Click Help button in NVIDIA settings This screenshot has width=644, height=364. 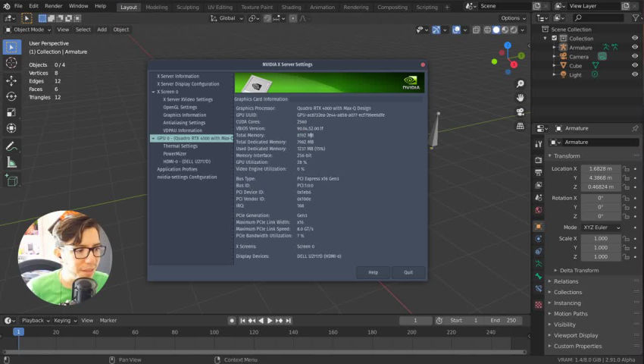point(373,272)
